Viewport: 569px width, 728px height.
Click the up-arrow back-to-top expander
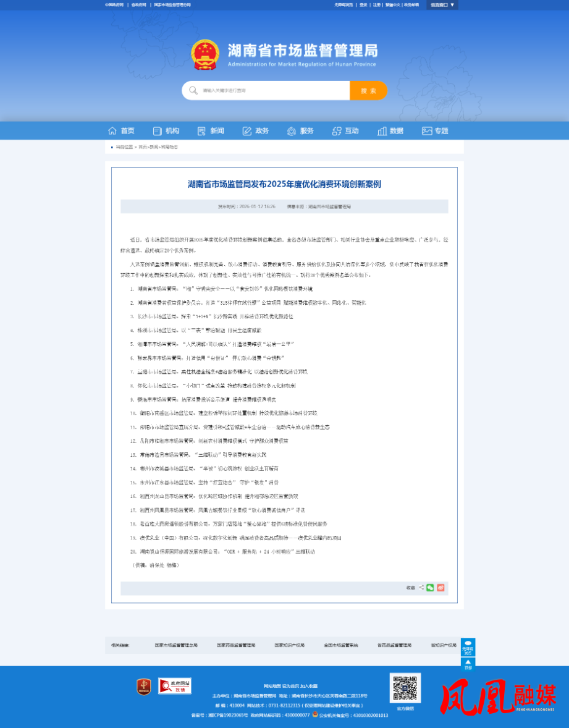(x=467, y=664)
